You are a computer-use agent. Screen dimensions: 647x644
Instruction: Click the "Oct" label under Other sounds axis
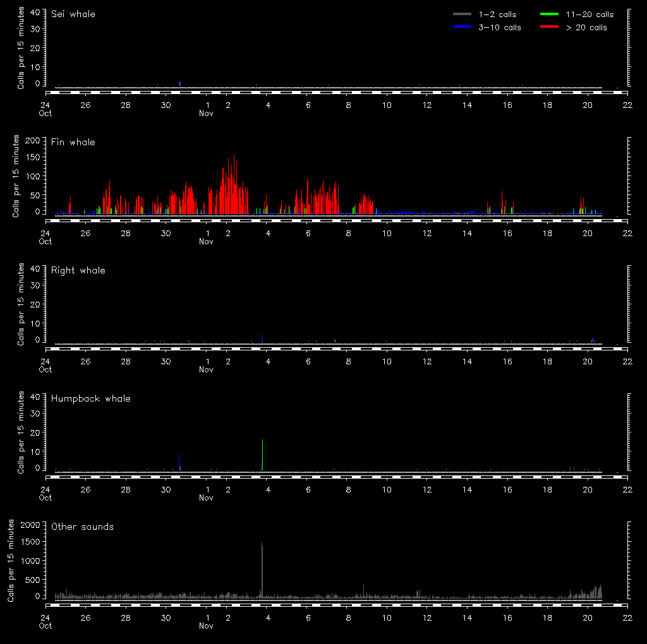pos(45,626)
